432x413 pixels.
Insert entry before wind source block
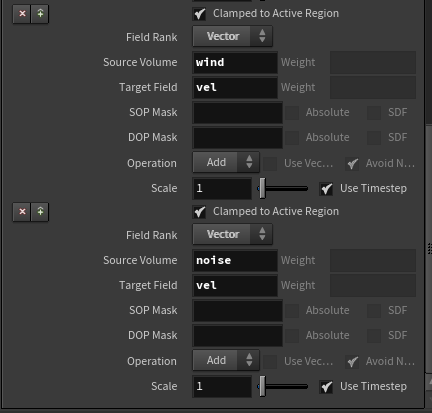pyautogui.click(x=40, y=14)
